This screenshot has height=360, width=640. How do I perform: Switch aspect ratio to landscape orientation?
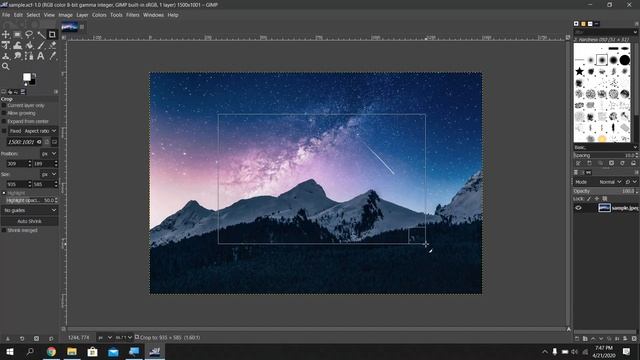pos(54,142)
